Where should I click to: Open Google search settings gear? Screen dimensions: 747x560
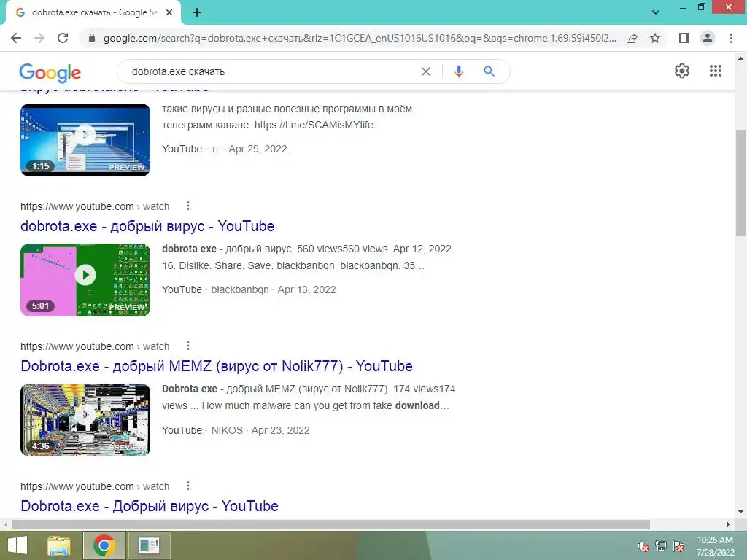682,71
